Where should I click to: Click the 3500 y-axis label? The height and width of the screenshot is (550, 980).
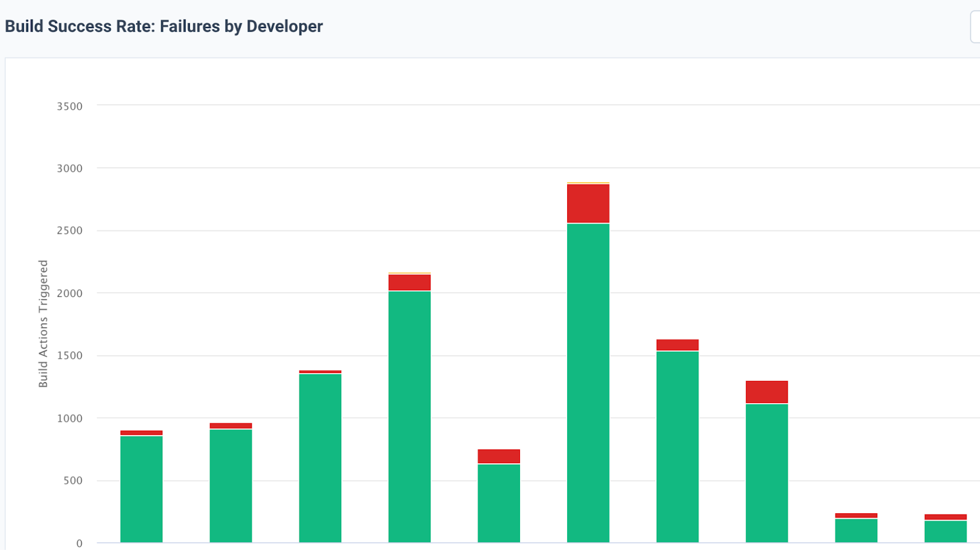[x=70, y=106]
